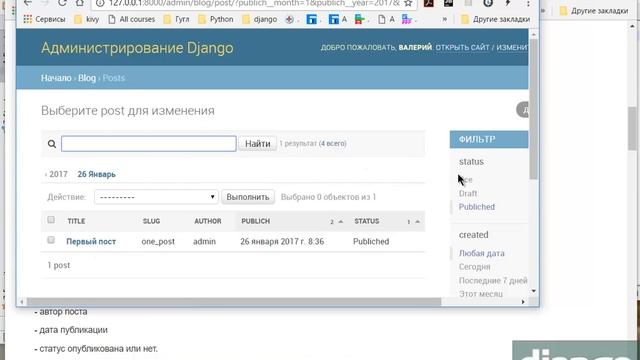The width and height of the screenshot is (640, 360).
Task: Go to browser home page icon
Action: (x=80, y=3)
